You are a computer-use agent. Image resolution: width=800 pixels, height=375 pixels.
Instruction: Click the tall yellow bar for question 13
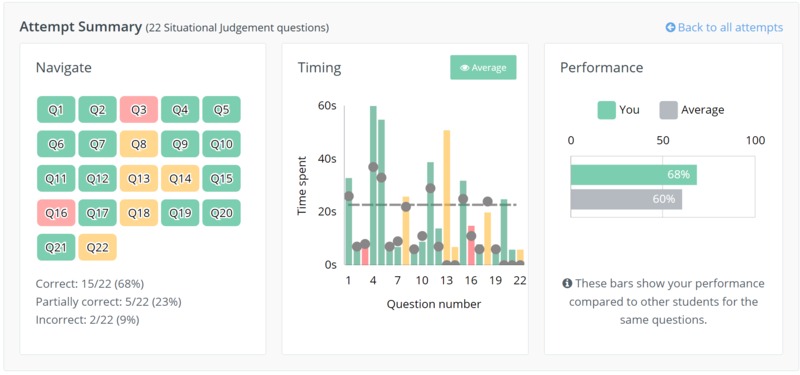tap(446, 197)
